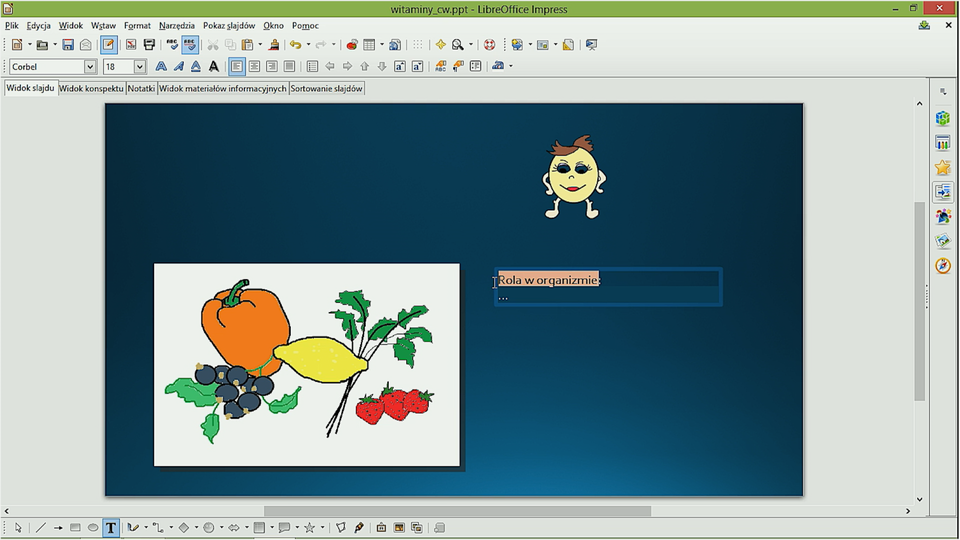Open the Custom Animation star in sidebar
The width and height of the screenshot is (960, 540).
click(942, 167)
